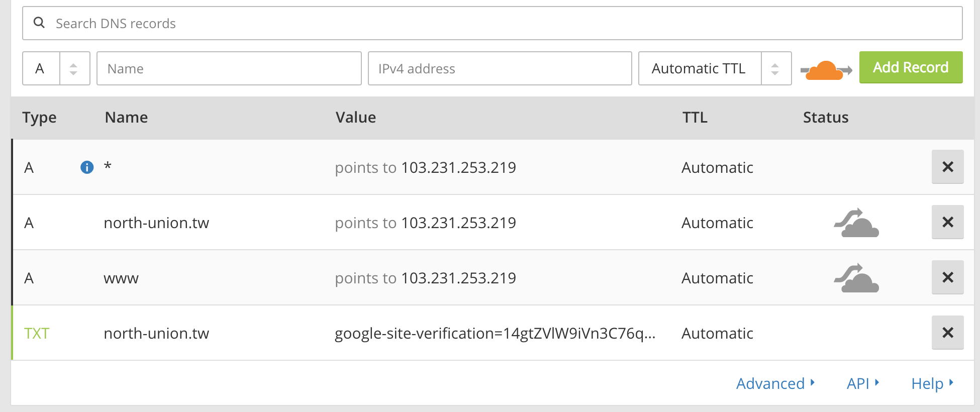The image size is (980, 412).
Task: Click the Add Record button
Action: point(911,67)
